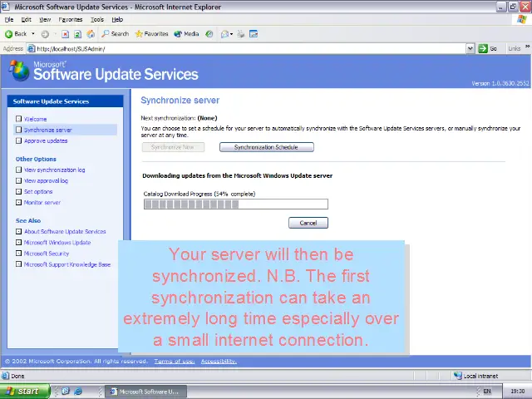This screenshot has width=532, height=399.
Task: Click the Windows Start button
Action: point(24,392)
